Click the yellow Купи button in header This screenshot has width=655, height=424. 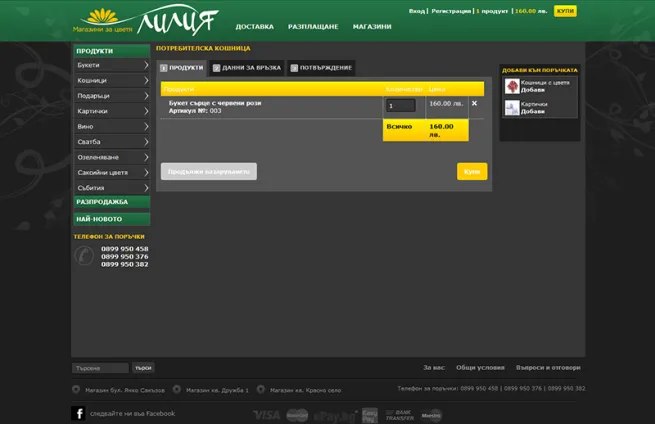tap(565, 11)
